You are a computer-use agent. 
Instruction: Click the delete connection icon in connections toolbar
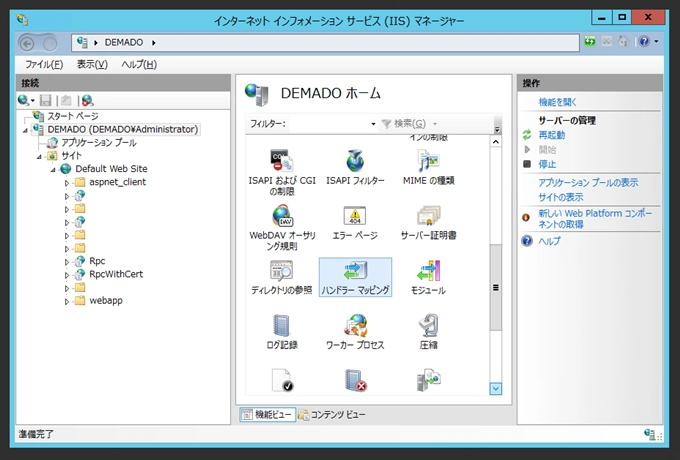(x=87, y=101)
